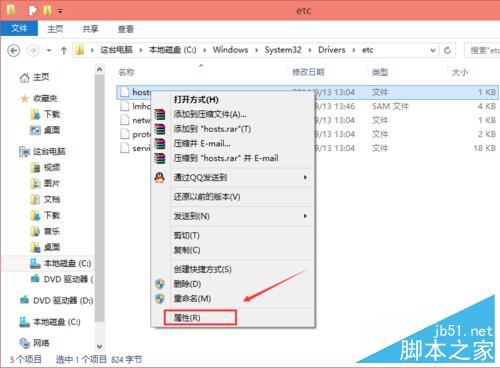Switch to the 共享 ribbon tab
Viewport: 500px width, 368px height.
tap(90, 29)
